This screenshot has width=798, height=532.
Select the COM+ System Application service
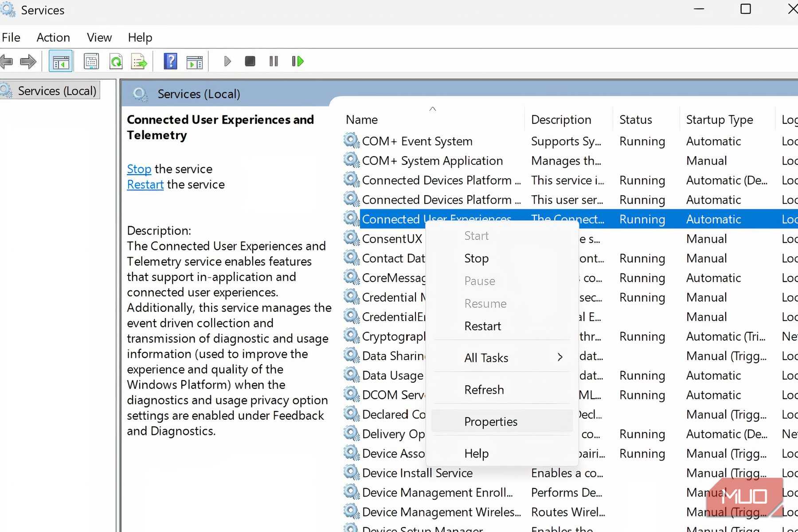432,160
